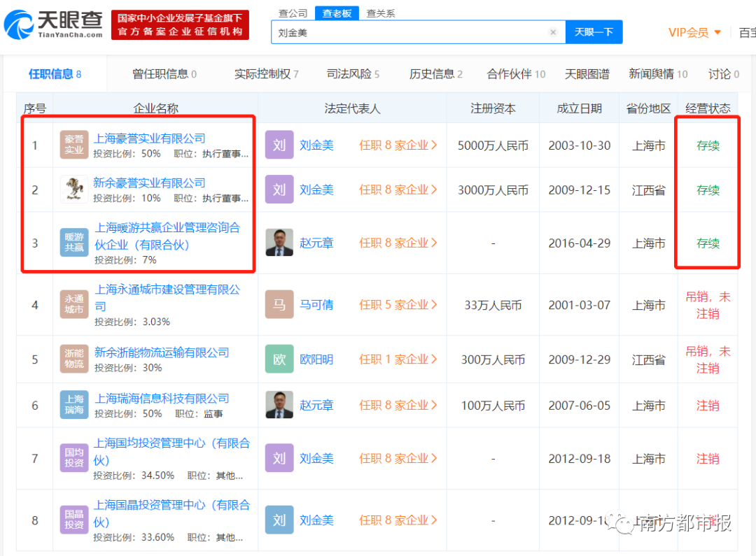Viewport: 756px width, 556px height.
Task: Open the 欧阳明 legal representative link
Action: coord(316,359)
